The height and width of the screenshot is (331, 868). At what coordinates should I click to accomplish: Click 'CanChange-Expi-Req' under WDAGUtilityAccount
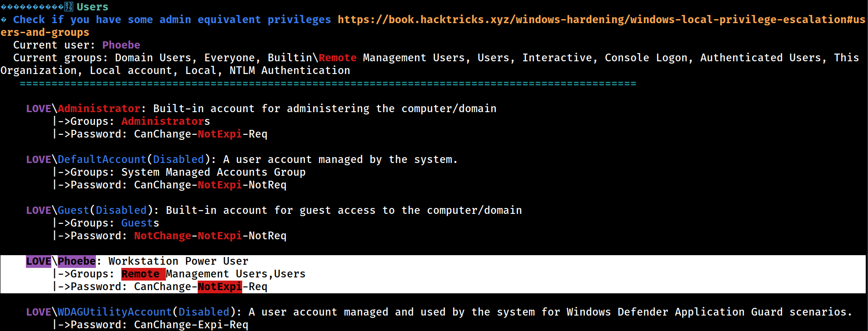coord(191,325)
